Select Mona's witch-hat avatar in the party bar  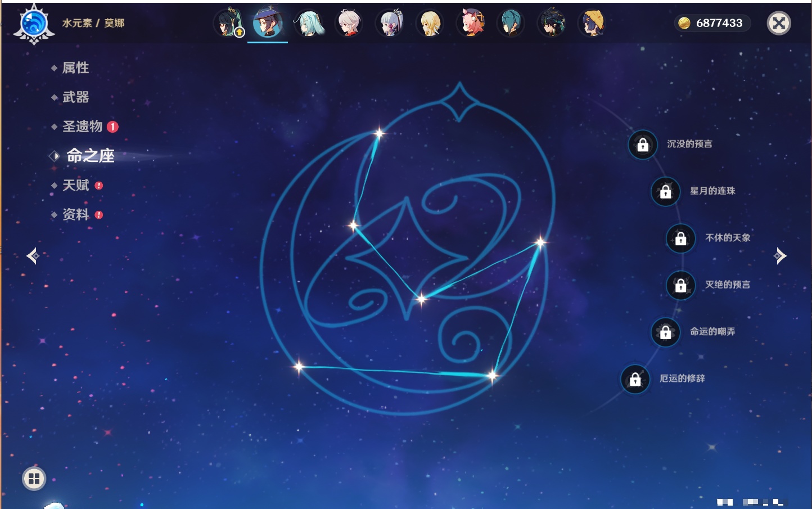point(268,23)
